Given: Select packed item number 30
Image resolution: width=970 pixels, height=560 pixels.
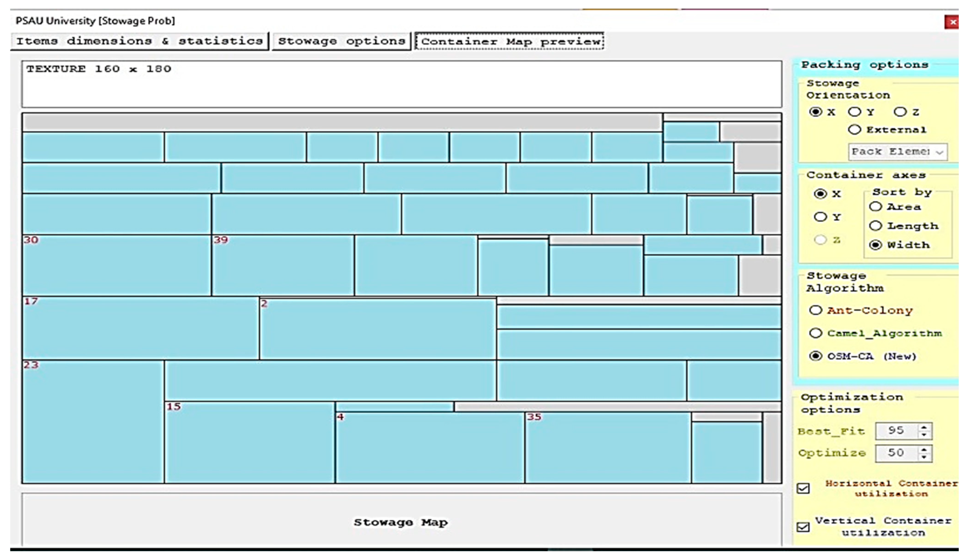Looking at the screenshot, I should [x=116, y=265].
